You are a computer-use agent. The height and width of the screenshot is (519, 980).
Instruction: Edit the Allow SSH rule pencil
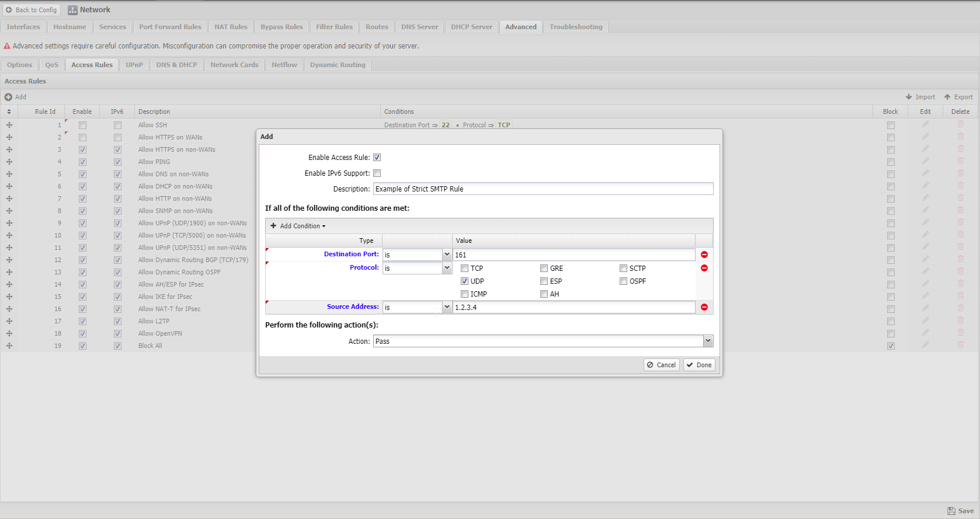click(925, 124)
